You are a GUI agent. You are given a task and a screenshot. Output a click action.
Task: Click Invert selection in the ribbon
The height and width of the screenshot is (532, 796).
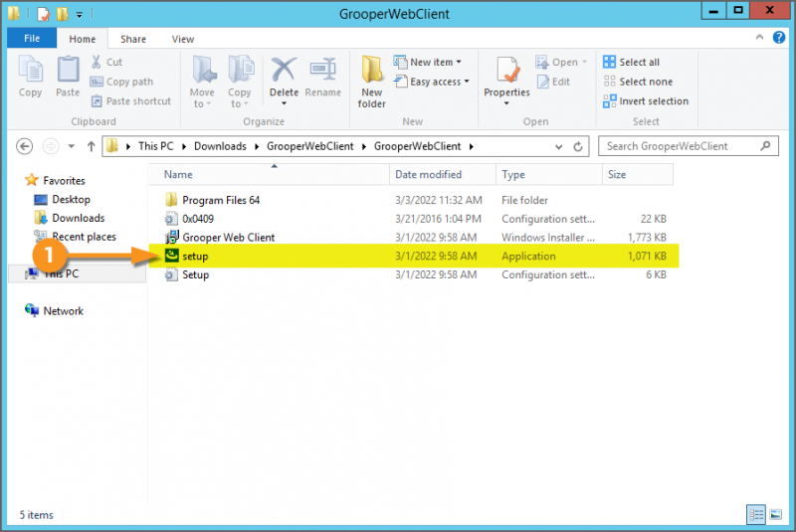645,101
